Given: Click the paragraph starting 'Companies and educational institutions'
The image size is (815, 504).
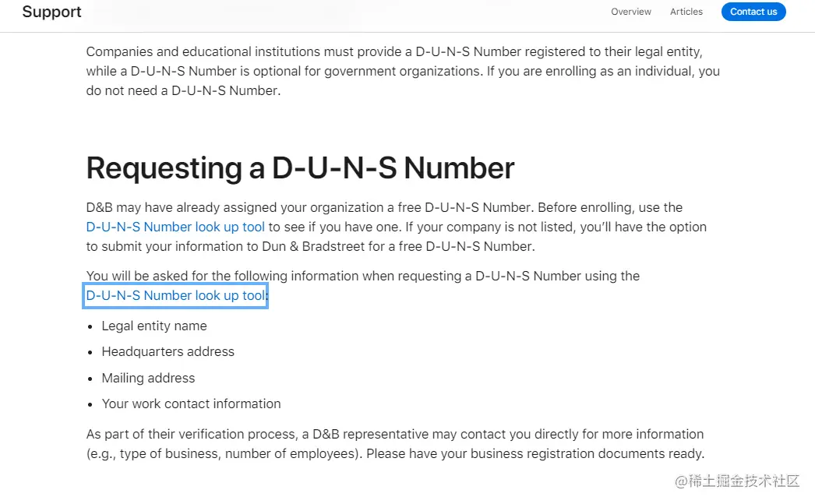Looking at the screenshot, I should (x=403, y=71).
